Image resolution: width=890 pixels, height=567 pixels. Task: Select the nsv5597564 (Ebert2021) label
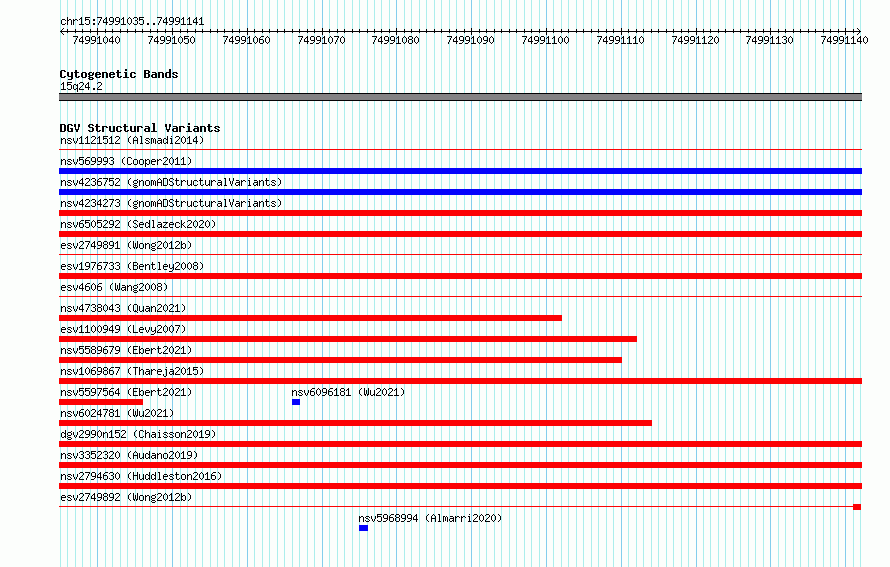[x=126, y=392]
